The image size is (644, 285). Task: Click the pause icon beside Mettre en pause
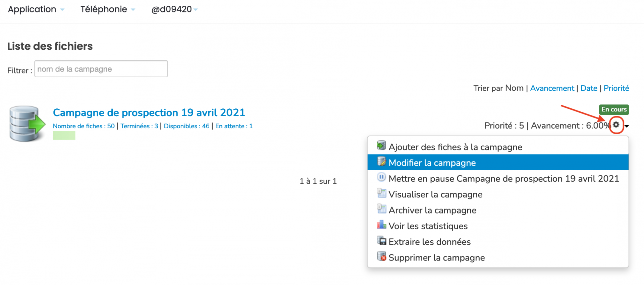point(381,177)
